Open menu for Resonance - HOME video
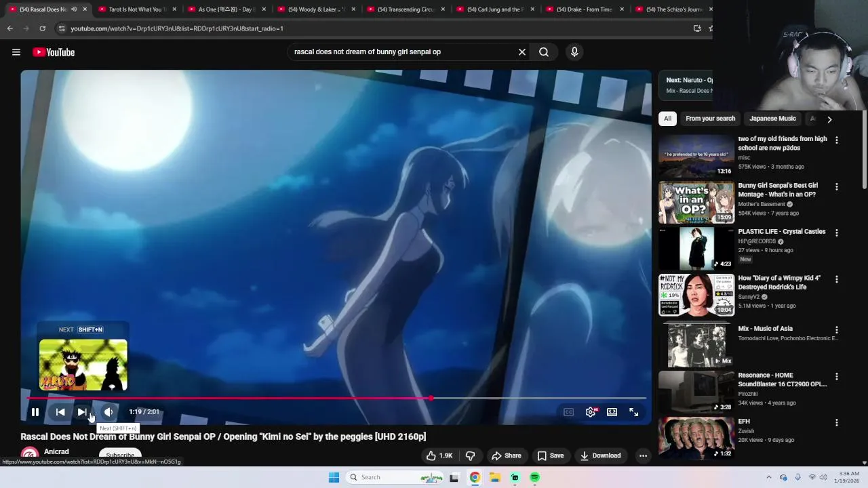 point(836,376)
